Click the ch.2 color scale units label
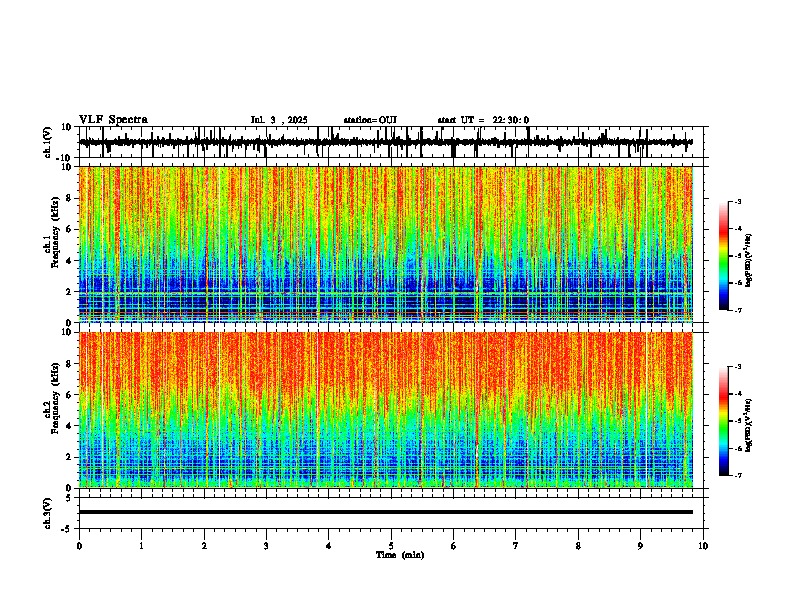 click(x=749, y=425)
